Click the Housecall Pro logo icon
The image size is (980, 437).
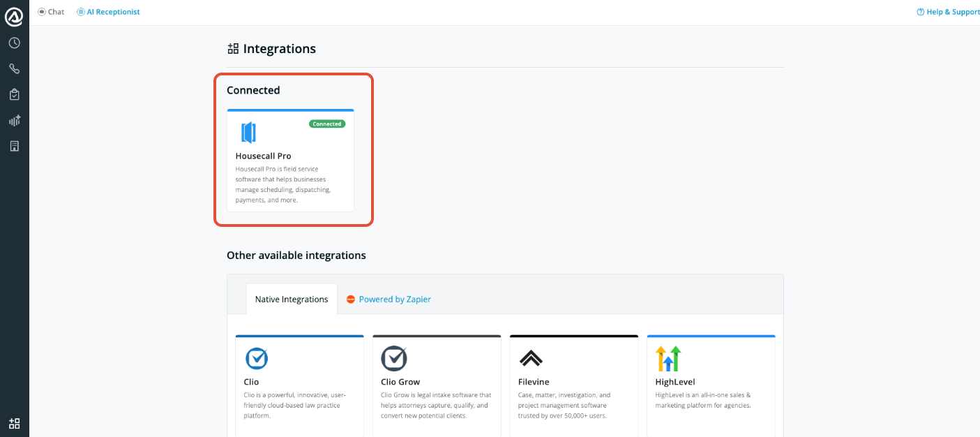249,133
